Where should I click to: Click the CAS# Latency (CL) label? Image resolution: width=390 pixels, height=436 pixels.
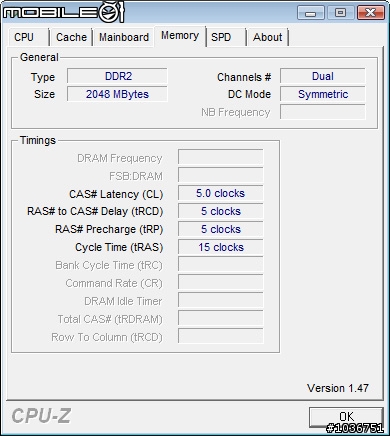pos(116,194)
